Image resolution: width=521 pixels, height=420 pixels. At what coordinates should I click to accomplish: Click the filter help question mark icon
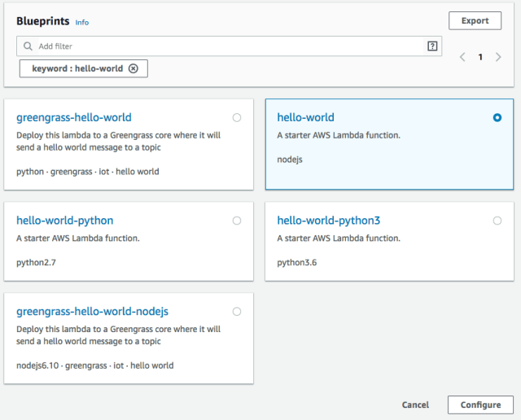(432, 46)
